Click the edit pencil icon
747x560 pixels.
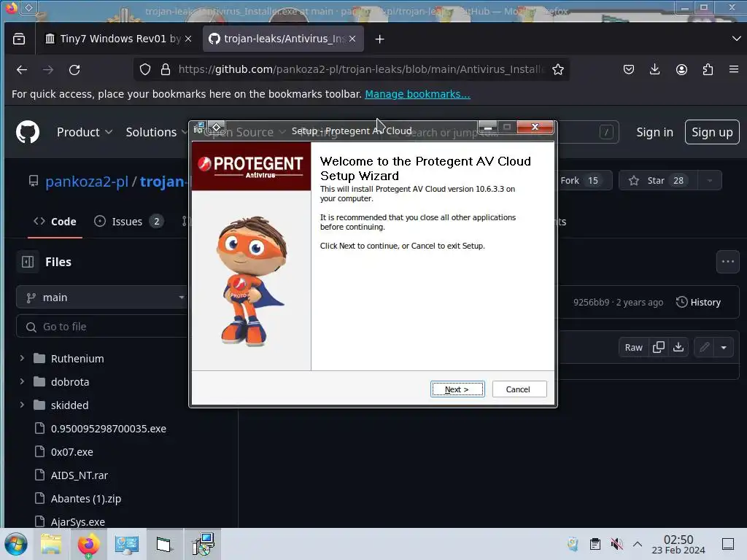(x=705, y=347)
